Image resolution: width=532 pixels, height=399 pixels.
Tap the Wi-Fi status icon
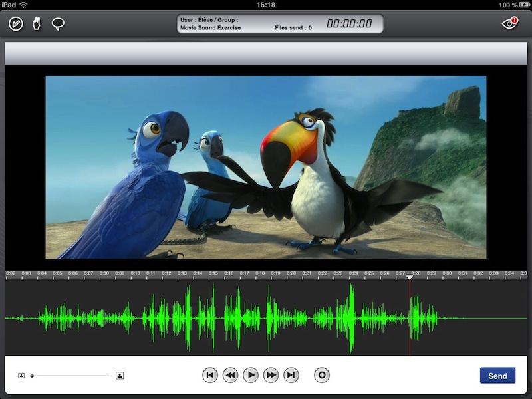tap(23, 5)
